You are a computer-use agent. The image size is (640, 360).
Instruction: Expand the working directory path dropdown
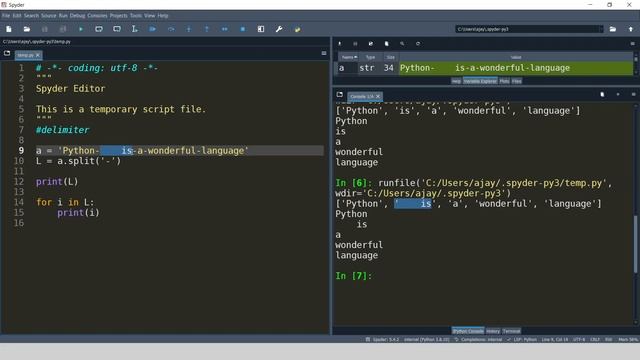(x=600, y=29)
